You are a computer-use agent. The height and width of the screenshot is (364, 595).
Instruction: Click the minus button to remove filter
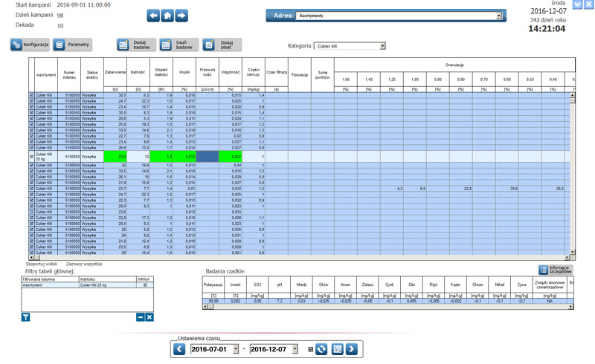pos(141,317)
